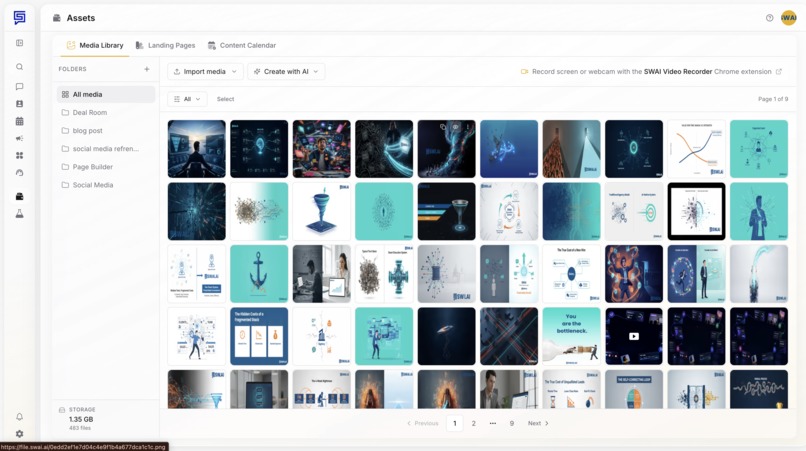
Task: Add a new folder with plus icon
Action: pos(146,69)
